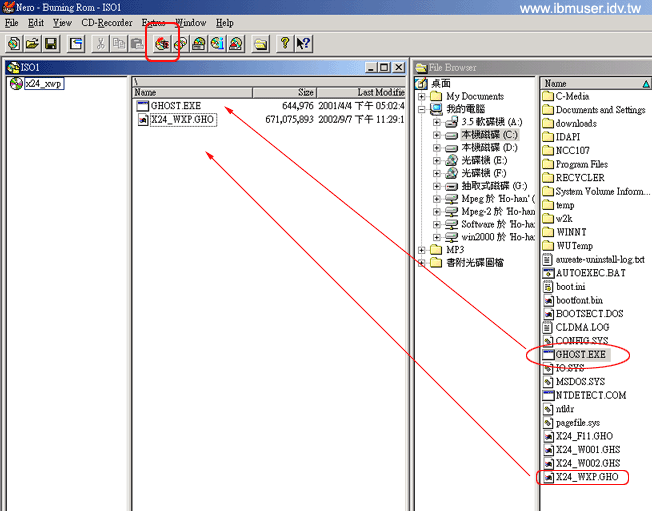Select the AUTOEXEC.BAT file
This screenshot has width=652, height=511.
tap(590, 273)
